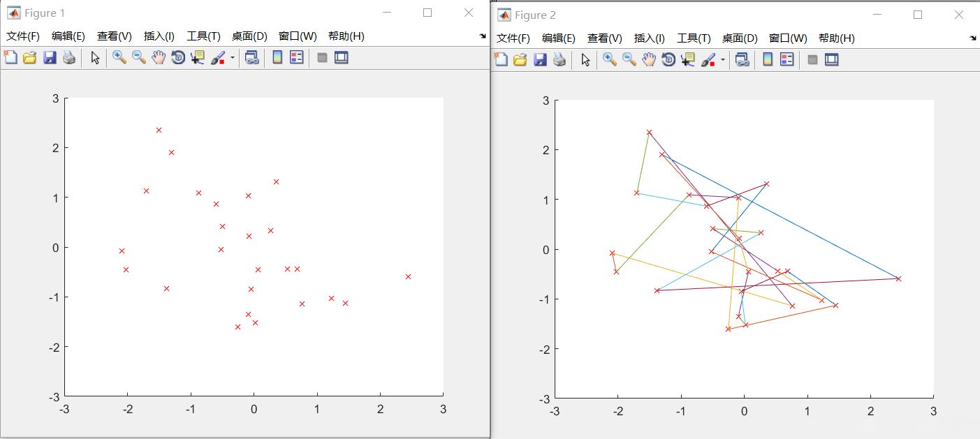Open 帮助(H) menu in Figure 1
This screenshot has width=980, height=439.
[x=346, y=36]
